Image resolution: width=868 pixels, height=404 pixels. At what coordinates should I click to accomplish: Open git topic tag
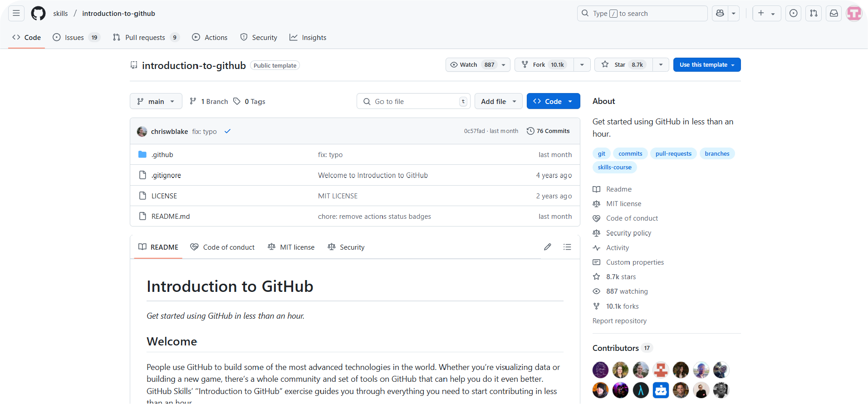point(601,153)
